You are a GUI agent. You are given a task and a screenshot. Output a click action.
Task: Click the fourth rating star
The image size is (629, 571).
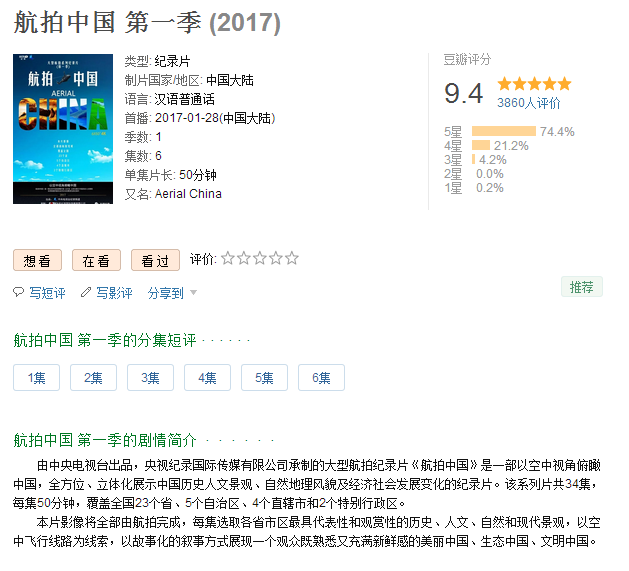coord(276,258)
